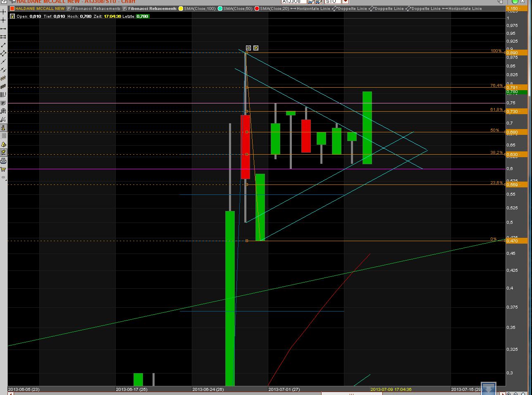532x395 pixels.
Task: Select the Fibonacci fan tool
Action: [x=3, y=120]
